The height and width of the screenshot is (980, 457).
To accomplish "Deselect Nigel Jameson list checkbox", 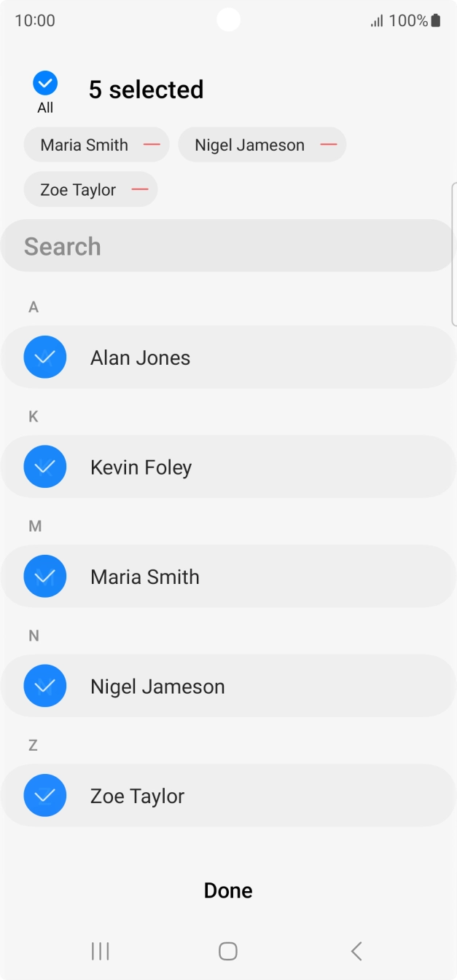I will tap(45, 686).
